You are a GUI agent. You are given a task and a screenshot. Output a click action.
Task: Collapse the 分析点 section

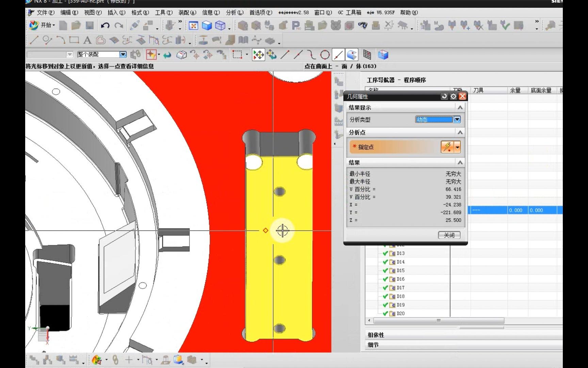[x=460, y=133]
